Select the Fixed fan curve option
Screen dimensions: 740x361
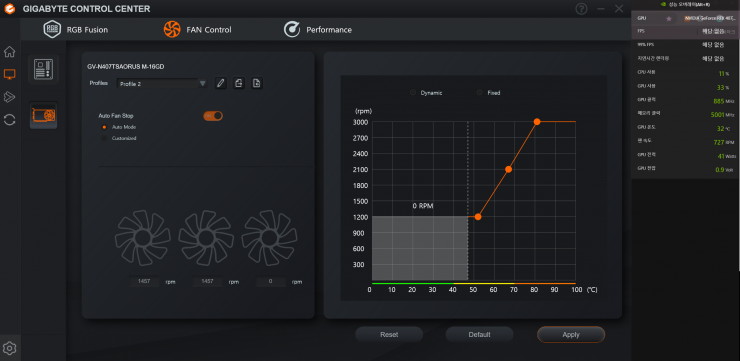[480, 92]
